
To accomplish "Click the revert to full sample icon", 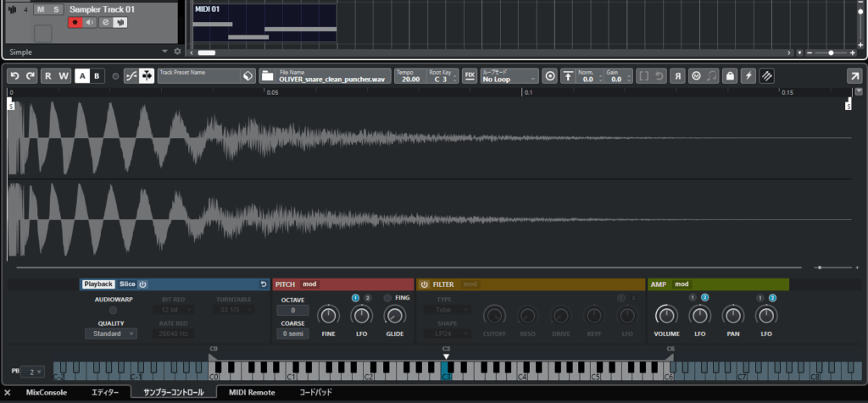I will coord(659,75).
